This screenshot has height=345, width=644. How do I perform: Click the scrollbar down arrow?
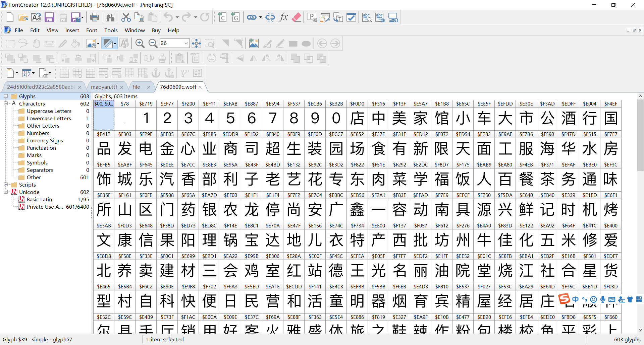click(x=640, y=330)
